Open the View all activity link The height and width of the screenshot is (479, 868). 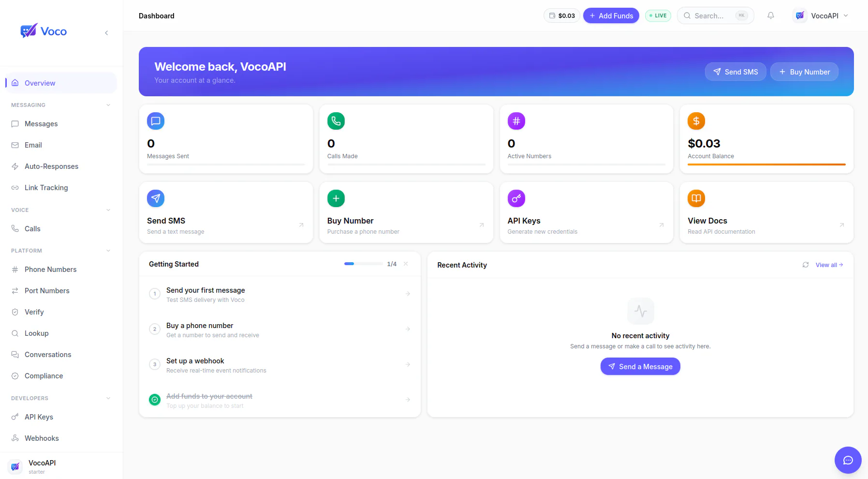(829, 265)
